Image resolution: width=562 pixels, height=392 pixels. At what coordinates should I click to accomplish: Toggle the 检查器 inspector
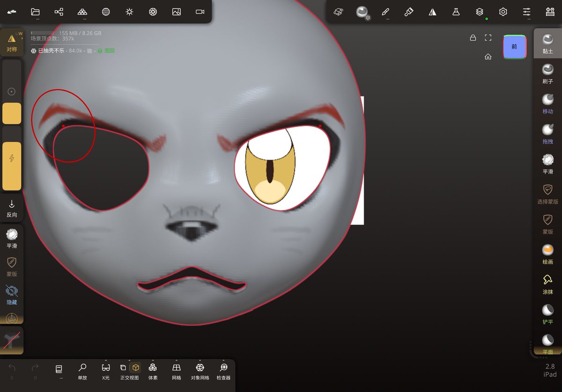point(223,371)
